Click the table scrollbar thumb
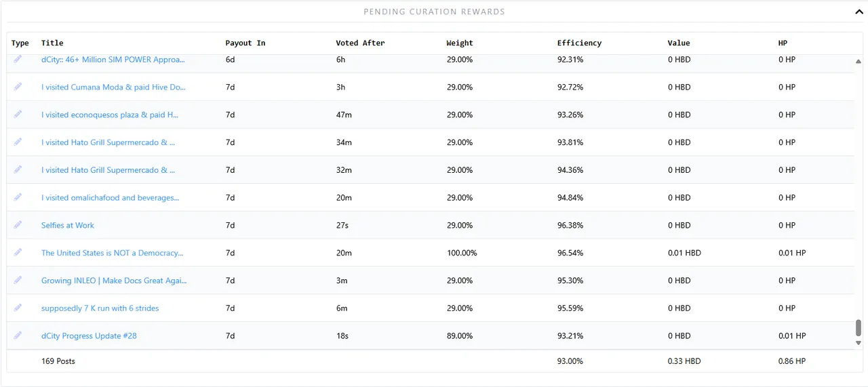The image size is (868, 387). coord(859,328)
